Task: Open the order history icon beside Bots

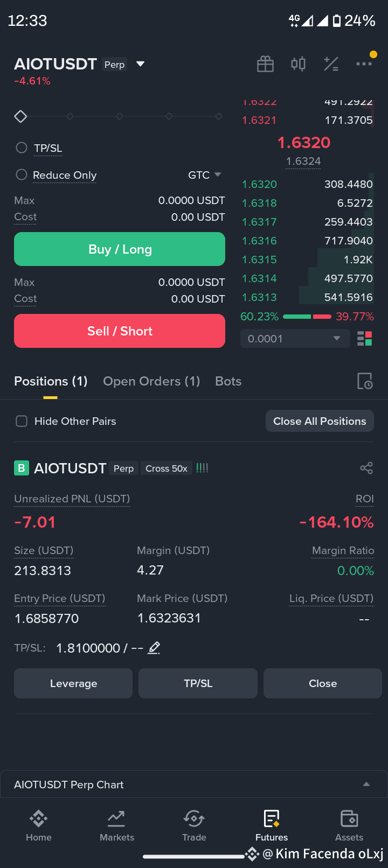Action: click(x=365, y=381)
